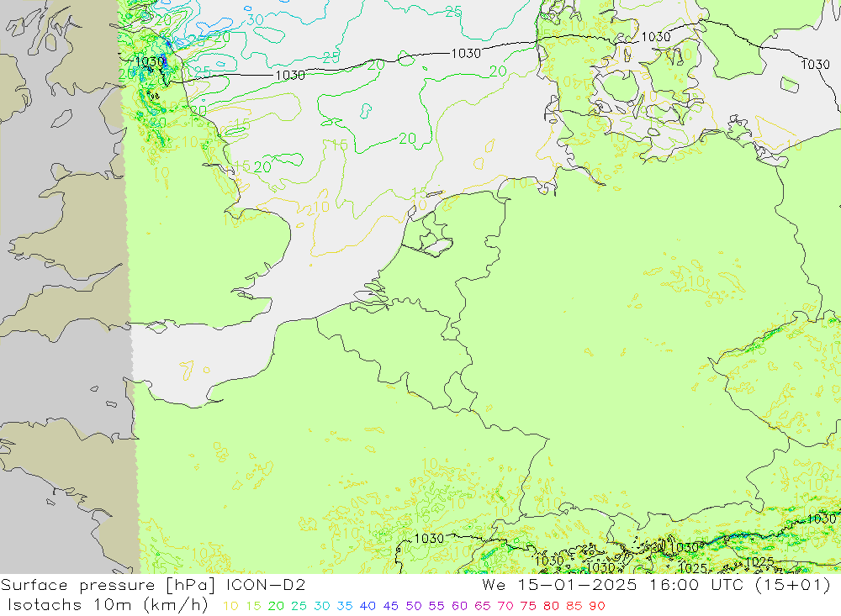Select legend value 60 in magenta-purple

coord(460,606)
